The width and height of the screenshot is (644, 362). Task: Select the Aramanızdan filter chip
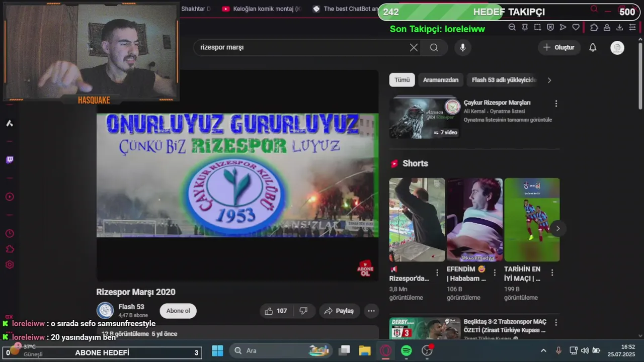441,80
